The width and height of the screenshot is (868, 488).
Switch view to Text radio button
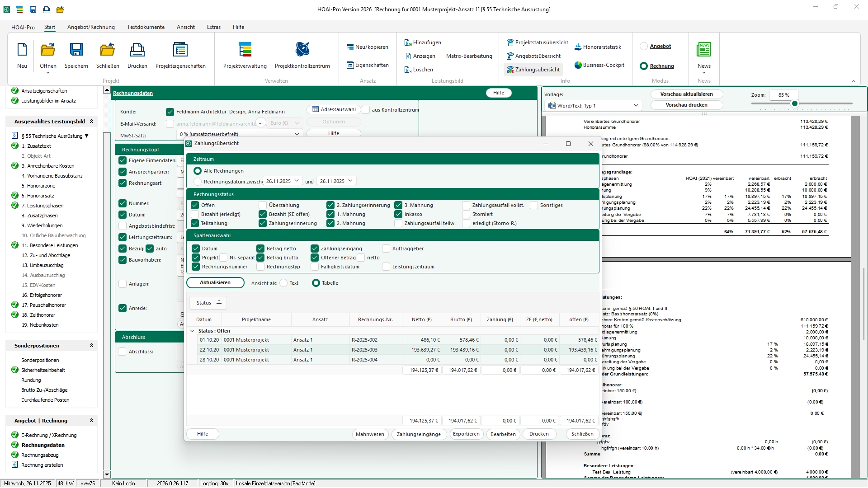click(283, 283)
